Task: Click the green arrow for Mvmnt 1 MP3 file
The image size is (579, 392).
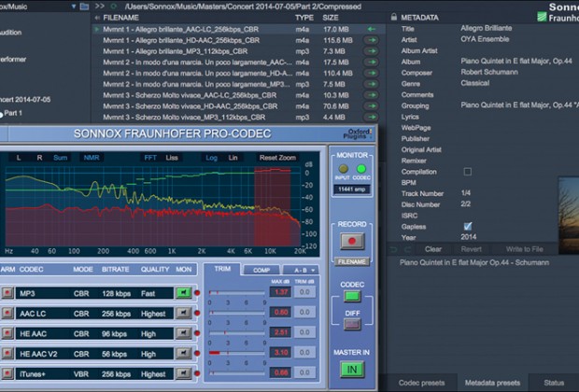Action: (372, 51)
